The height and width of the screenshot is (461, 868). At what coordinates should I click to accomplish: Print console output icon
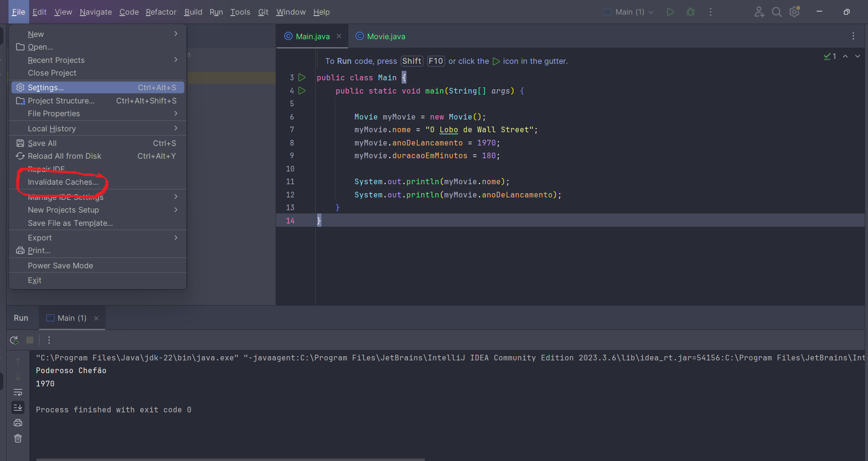pyautogui.click(x=18, y=423)
